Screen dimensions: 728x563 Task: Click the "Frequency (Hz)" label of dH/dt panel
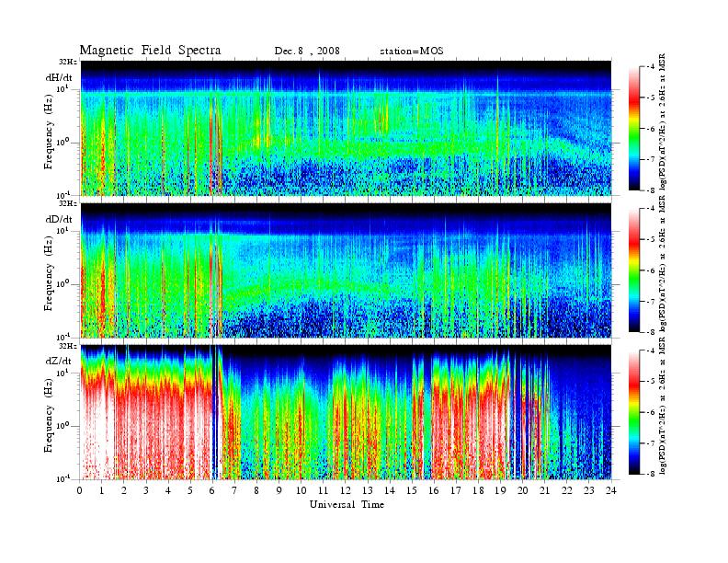coord(50,132)
